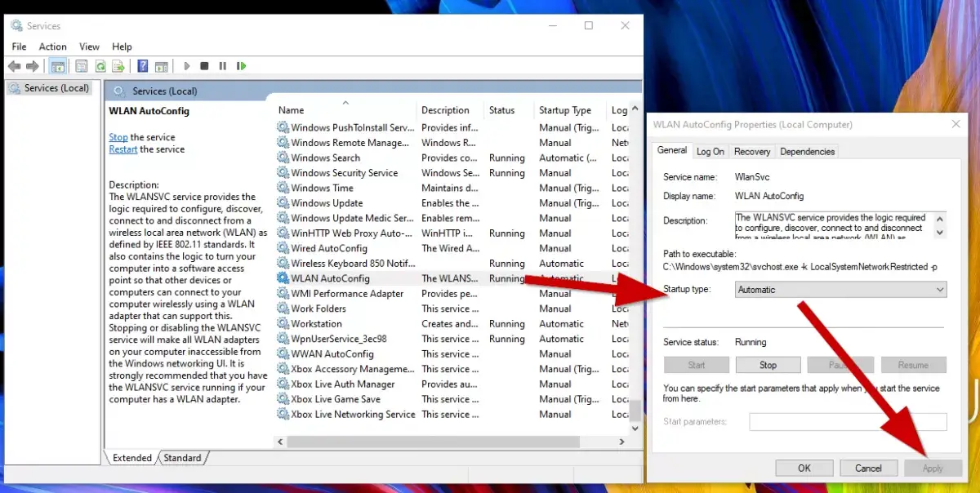Click gear icon beside WLAN AutoConfig row
This screenshot has height=493, width=980.
pos(283,278)
